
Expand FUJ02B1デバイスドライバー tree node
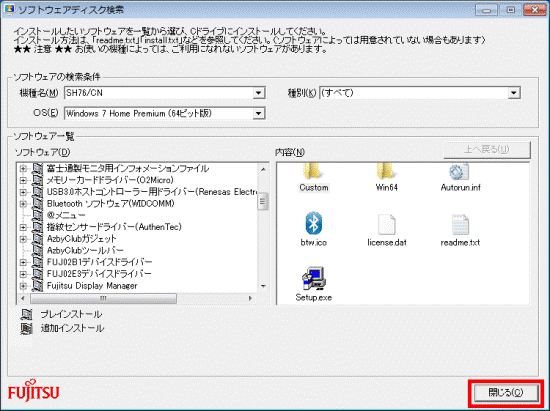(x=23, y=262)
